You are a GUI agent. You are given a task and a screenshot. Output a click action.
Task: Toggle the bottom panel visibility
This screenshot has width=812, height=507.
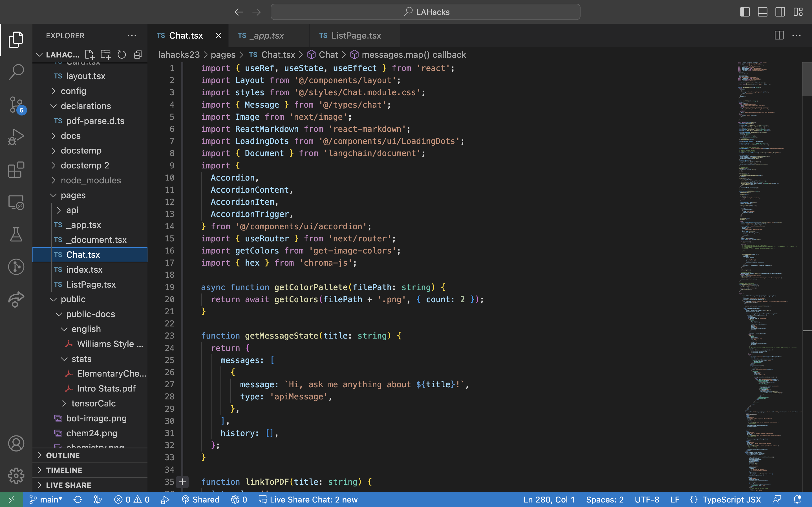click(762, 12)
